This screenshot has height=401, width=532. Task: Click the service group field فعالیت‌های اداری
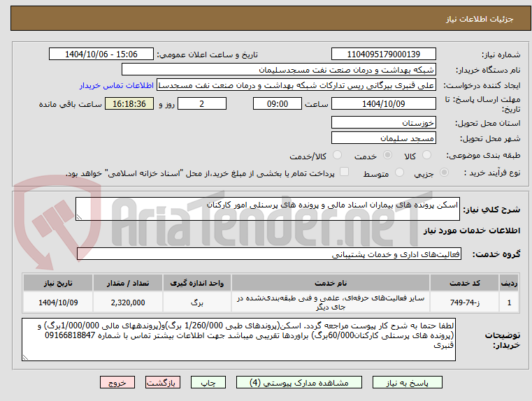(x=268, y=254)
